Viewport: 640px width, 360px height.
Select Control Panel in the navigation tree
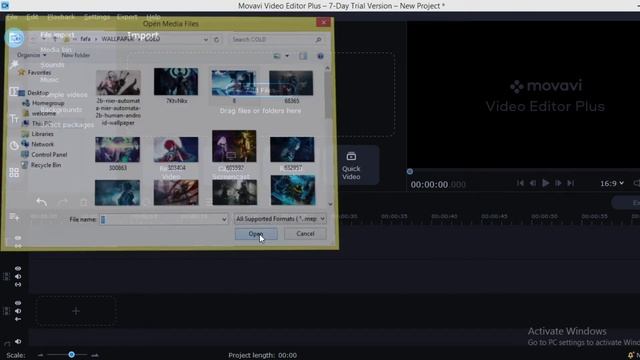pos(49,155)
